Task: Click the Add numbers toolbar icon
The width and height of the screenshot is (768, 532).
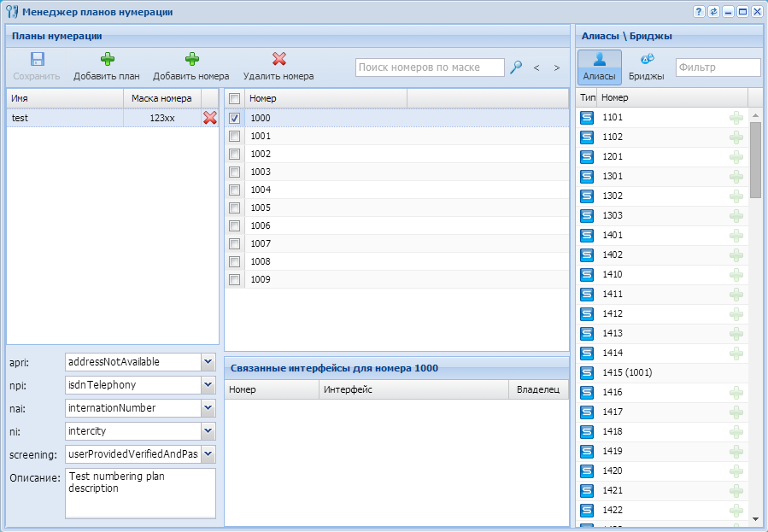Action: tap(191, 60)
